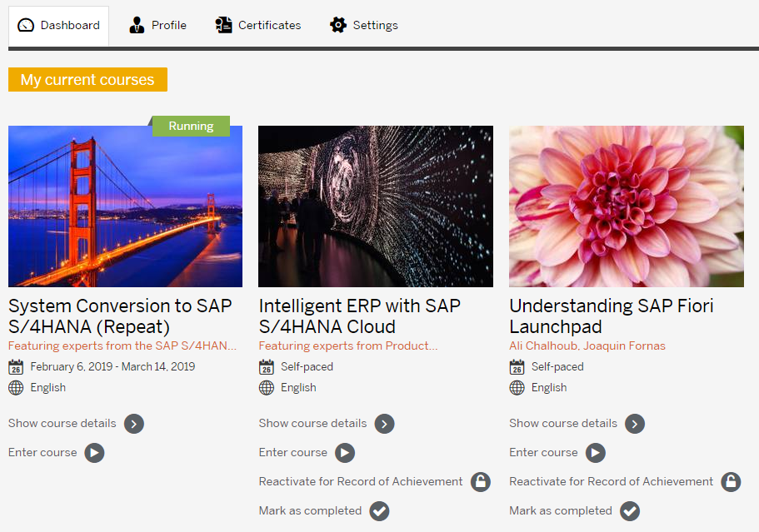Click chevron icon for System Conversion details
Screen dimensions: 759x532
[134, 424]
